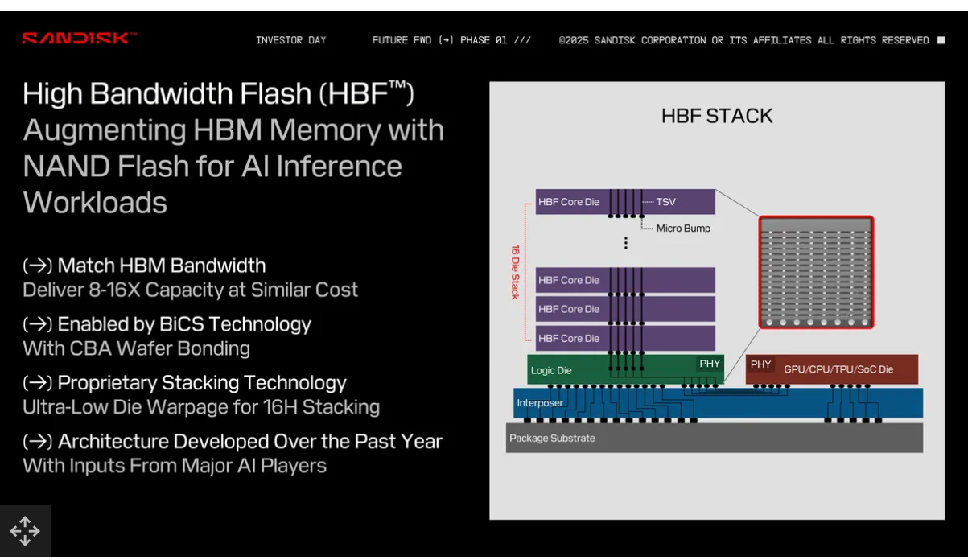The width and height of the screenshot is (972, 560).
Task: Click the topmost "HBF Core Die" block
Action: click(x=625, y=202)
